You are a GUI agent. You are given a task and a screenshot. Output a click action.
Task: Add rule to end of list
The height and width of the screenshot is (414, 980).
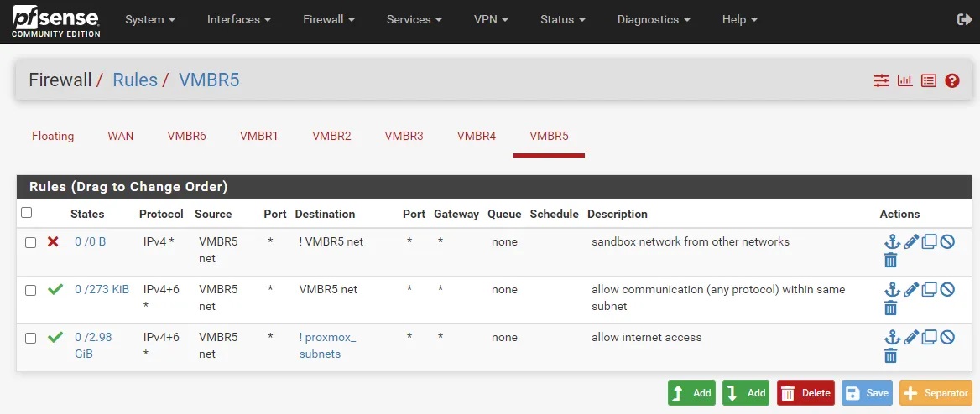pos(746,393)
